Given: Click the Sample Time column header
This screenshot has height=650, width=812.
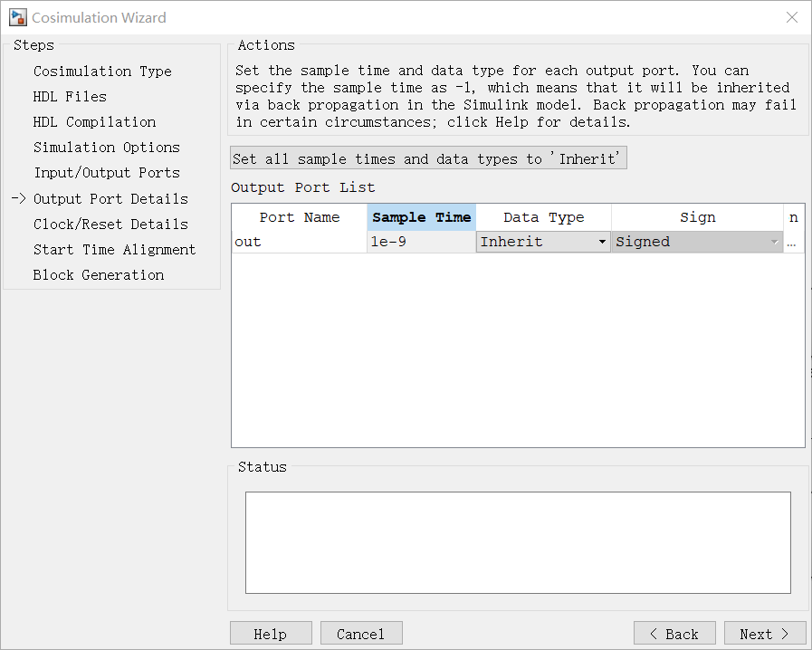Looking at the screenshot, I should tap(422, 217).
